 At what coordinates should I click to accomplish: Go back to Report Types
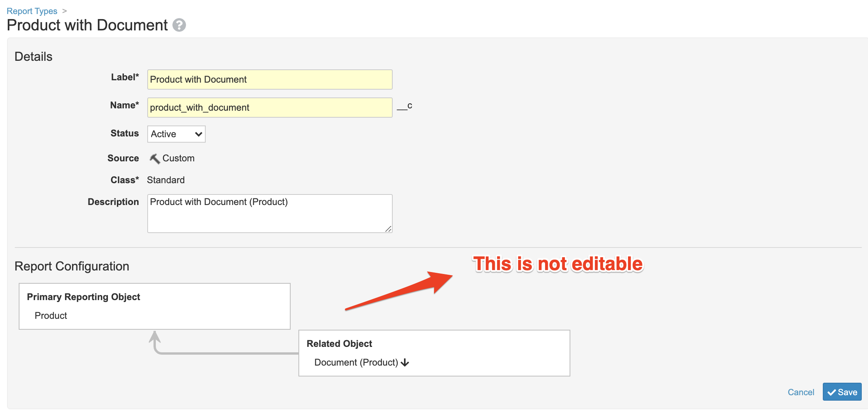coord(32,11)
